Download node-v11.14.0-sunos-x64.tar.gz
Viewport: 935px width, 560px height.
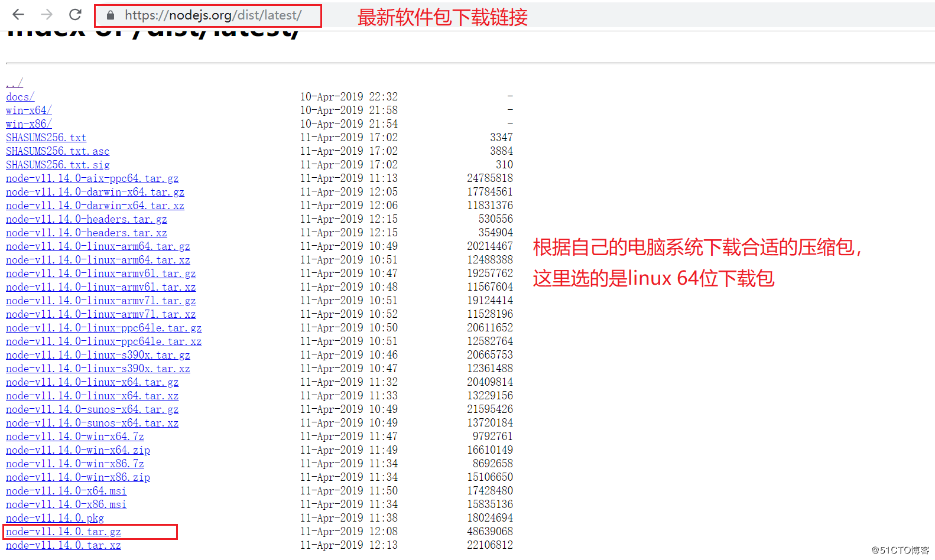coord(92,409)
